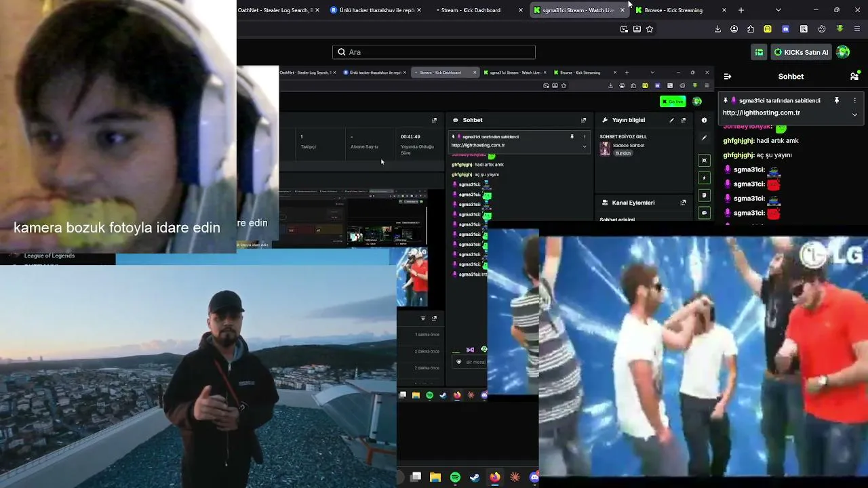Open a new tab with the main plus button

(x=741, y=10)
